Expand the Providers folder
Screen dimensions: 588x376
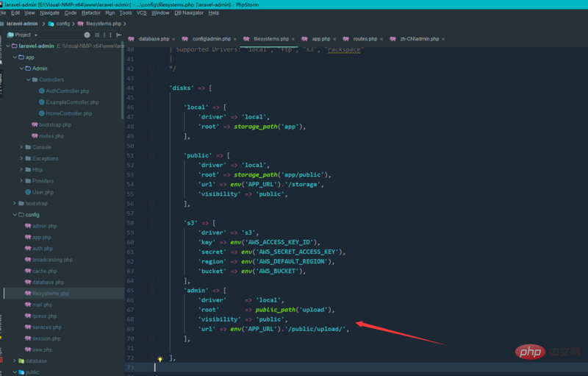click(x=21, y=181)
